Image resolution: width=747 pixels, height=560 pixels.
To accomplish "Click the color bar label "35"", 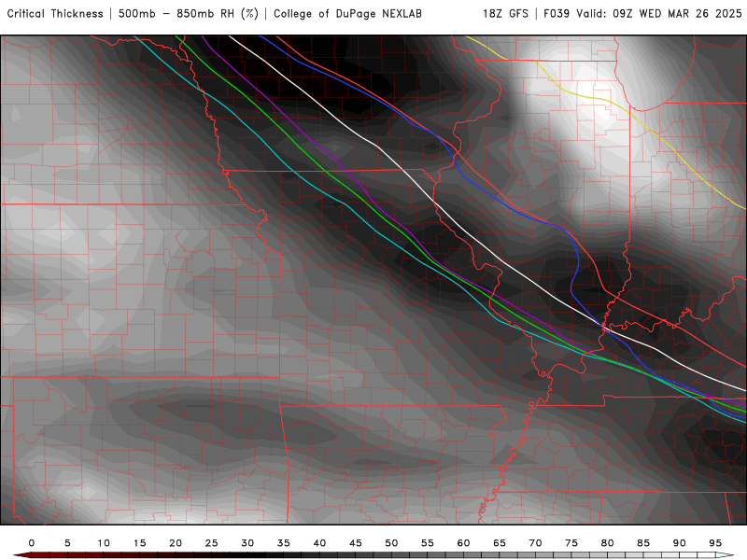I will (284, 543).
